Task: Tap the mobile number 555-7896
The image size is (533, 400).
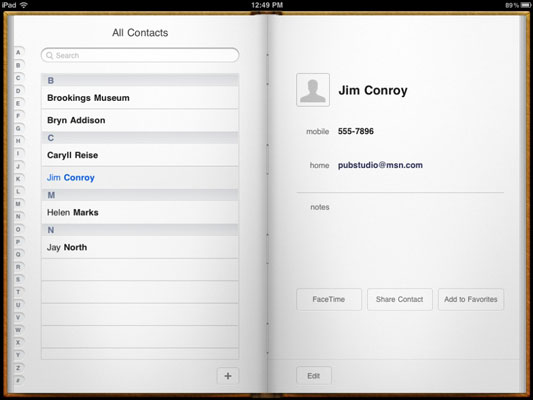Action: point(356,131)
